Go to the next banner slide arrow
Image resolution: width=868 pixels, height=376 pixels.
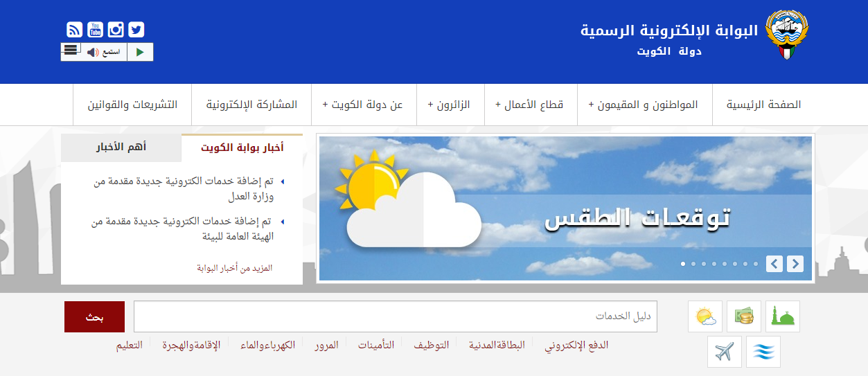coord(795,264)
